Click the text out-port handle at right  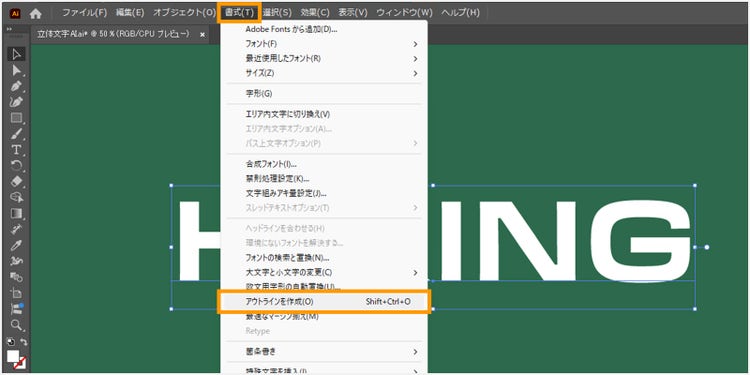707,247
